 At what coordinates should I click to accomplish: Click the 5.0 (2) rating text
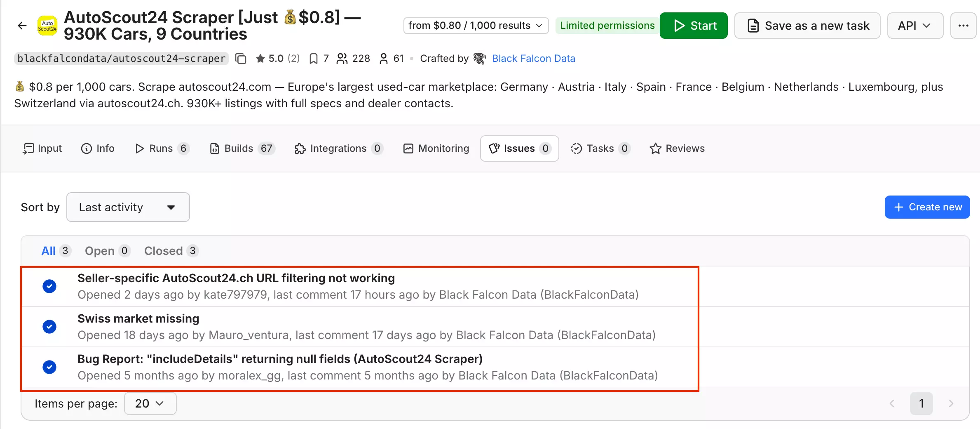point(284,59)
